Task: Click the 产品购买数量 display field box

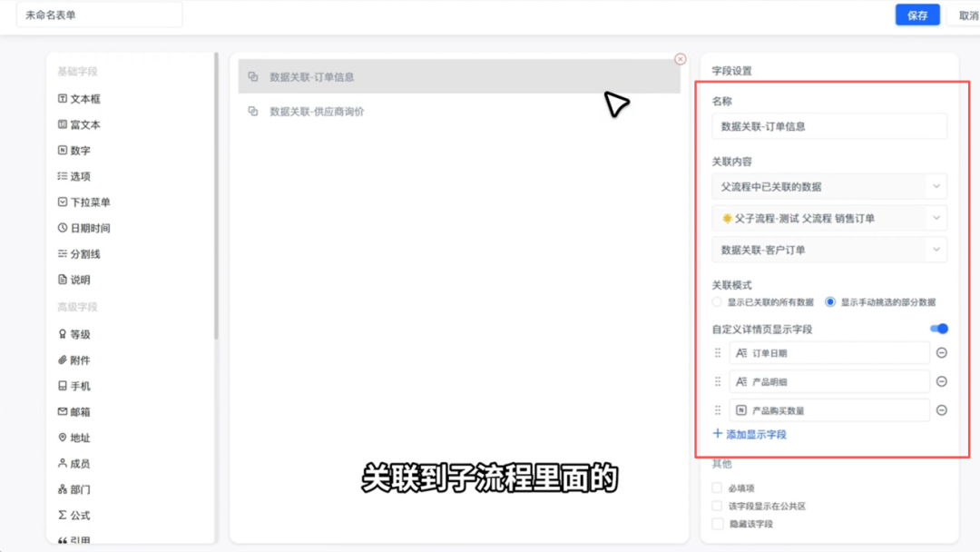Action: (x=829, y=410)
